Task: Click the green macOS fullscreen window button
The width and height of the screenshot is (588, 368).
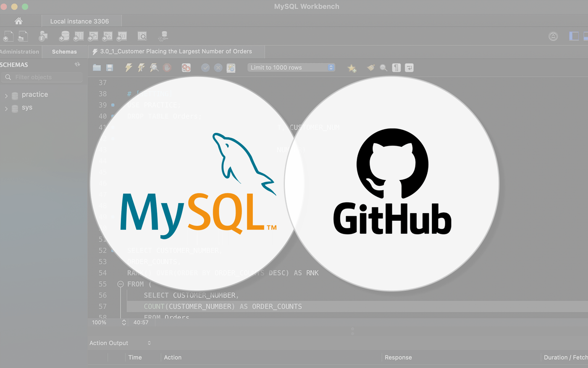Action: coord(25,7)
